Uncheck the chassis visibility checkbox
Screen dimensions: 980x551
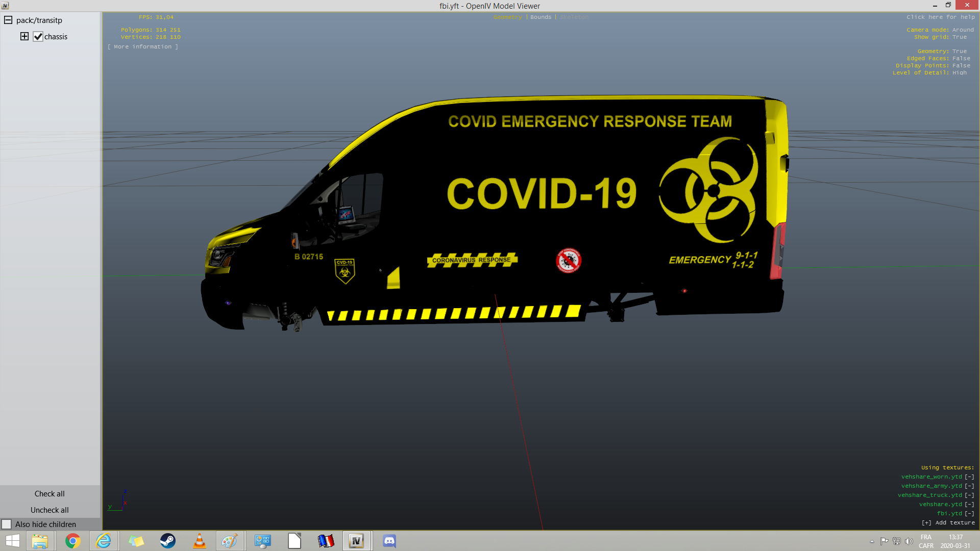pos(38,37)
